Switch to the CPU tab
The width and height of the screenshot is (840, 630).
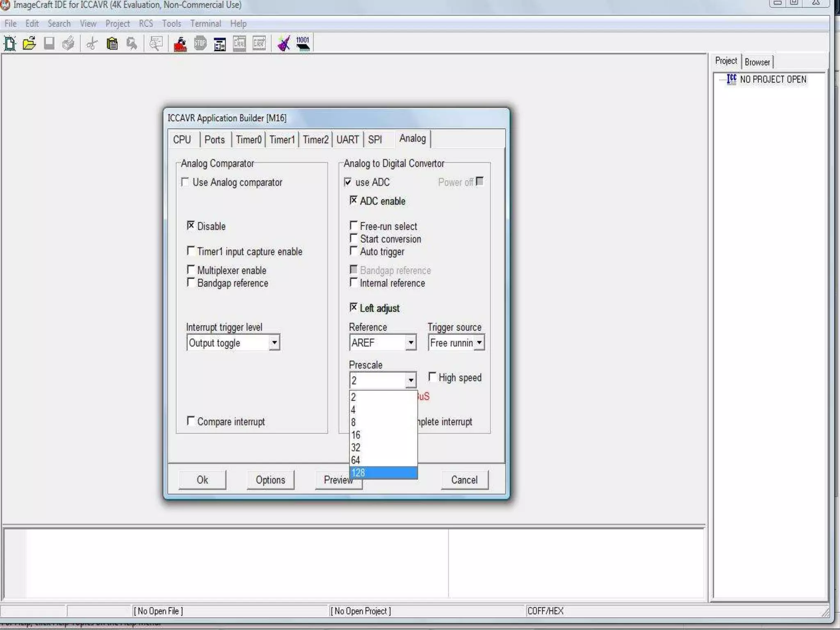pos(182,139)
